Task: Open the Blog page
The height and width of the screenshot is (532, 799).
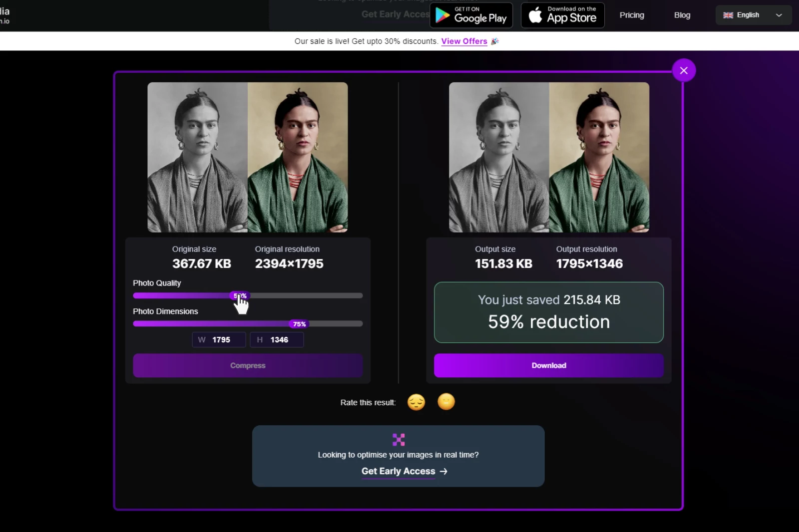Action: tap(682, 15)
